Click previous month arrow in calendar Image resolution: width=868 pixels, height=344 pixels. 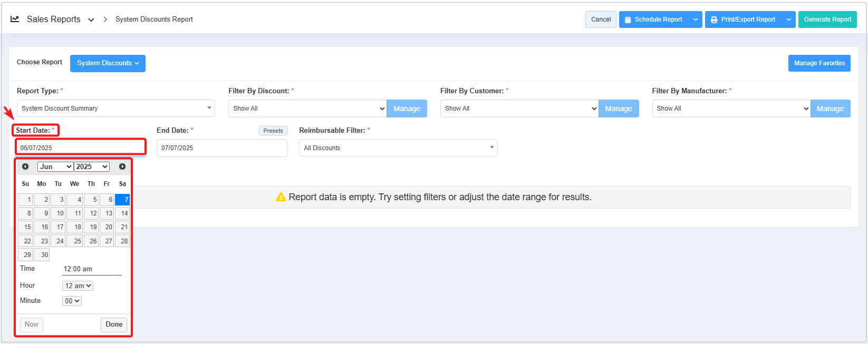pyautogui.click(x=25, y=166)
